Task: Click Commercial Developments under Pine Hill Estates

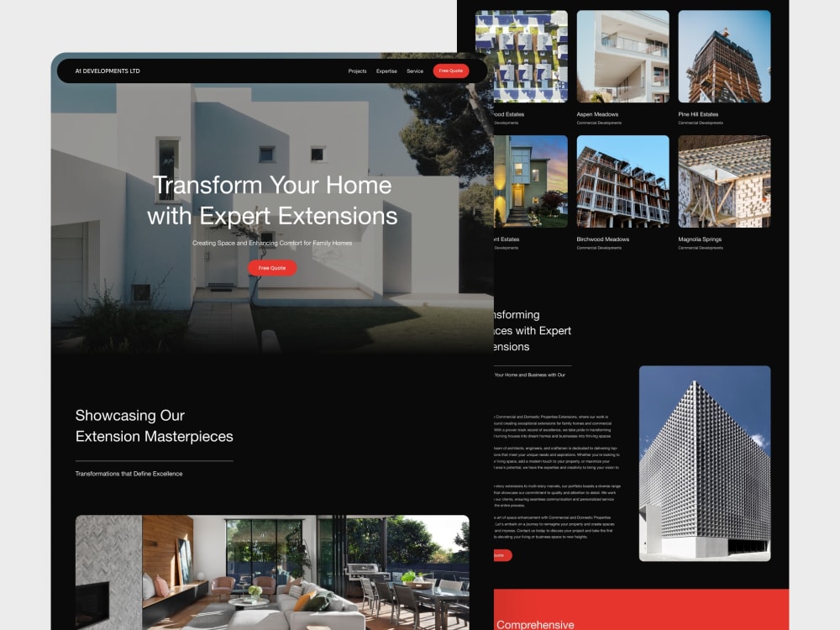Action: (x=701, y=123)
